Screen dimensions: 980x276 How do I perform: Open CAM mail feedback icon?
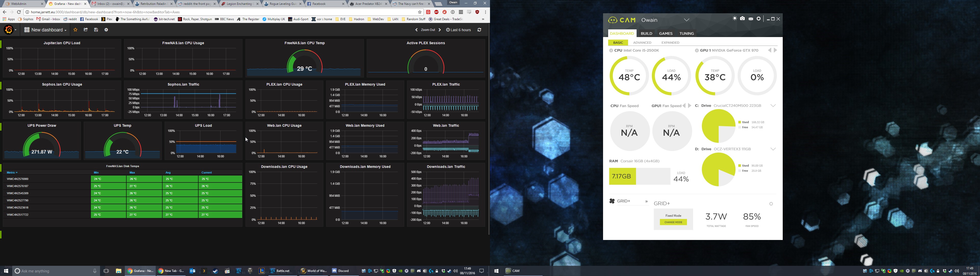pyautogui.click(x=751, y=19)
